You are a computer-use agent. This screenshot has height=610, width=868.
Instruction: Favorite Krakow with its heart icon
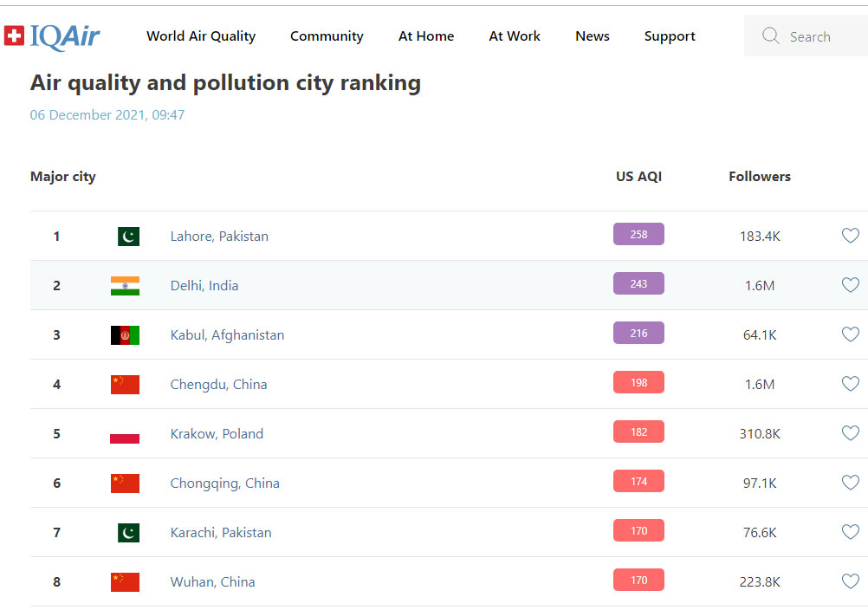(x=851, y=433)
